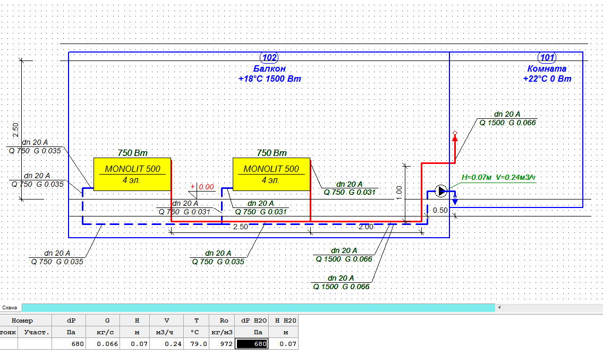Viewport: 603px width, 364px height.
Task: Click the room number 102 marker
Action: tap(269, 57)
